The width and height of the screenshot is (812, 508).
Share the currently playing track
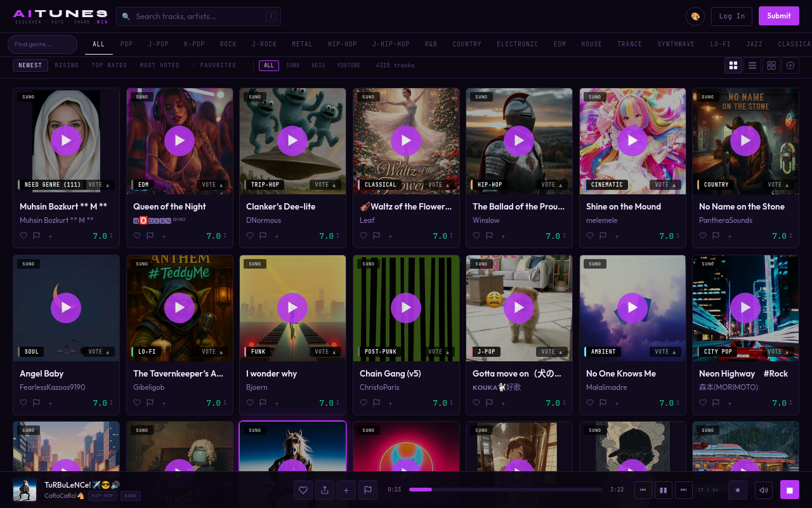click(x=325, y=490)
